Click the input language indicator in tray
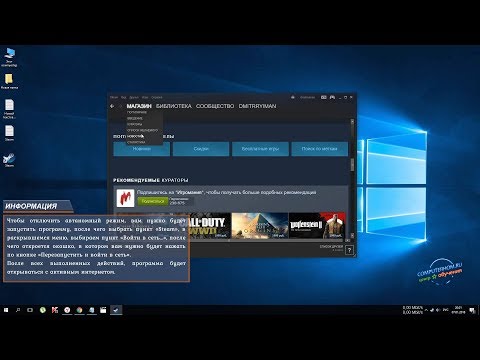This screenshot has width=480, height=360. pyautogui.click(x=445, y=310)
